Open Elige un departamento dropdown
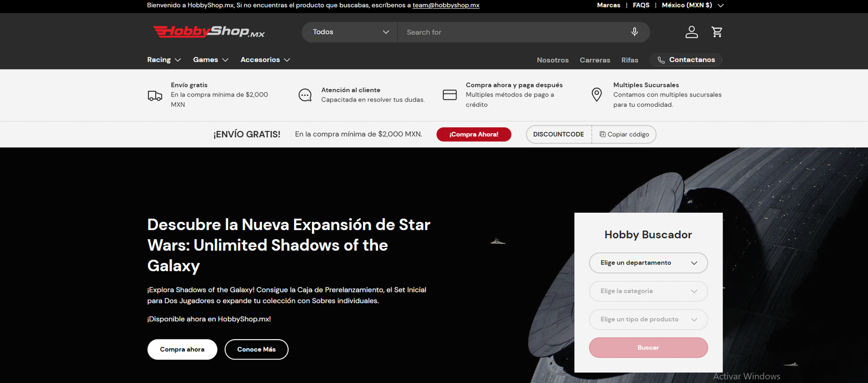The image size is (868, 383). pos(648,263)
